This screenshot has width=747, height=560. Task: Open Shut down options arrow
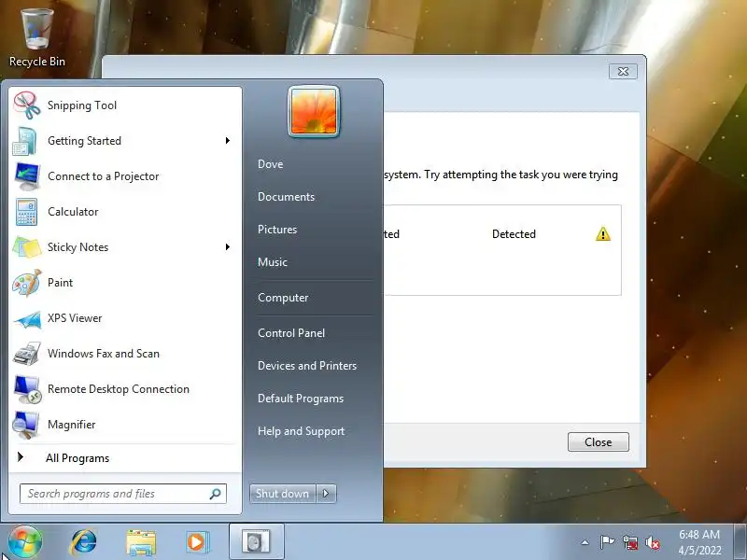coord(326,494)
